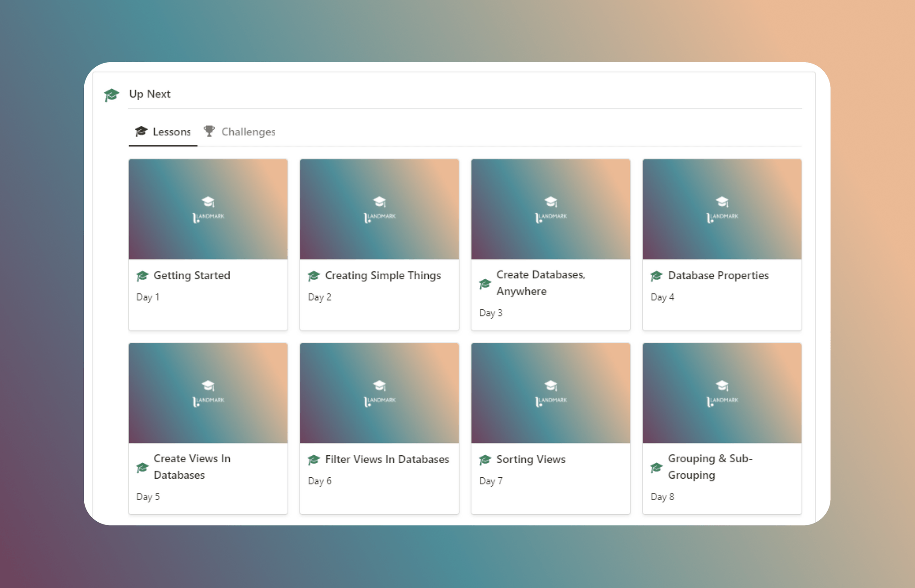
Task: Open the Grouping & Sub-Grouping lesson
Action: [x=722, y=428]
